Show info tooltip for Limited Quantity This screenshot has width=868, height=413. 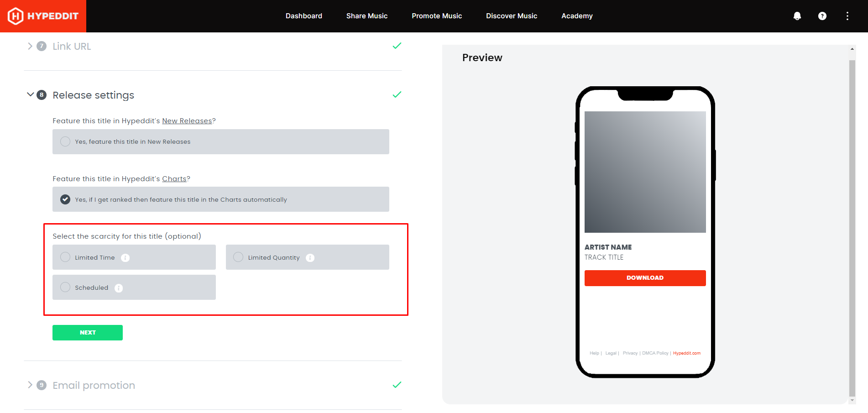tap(310, 258)
